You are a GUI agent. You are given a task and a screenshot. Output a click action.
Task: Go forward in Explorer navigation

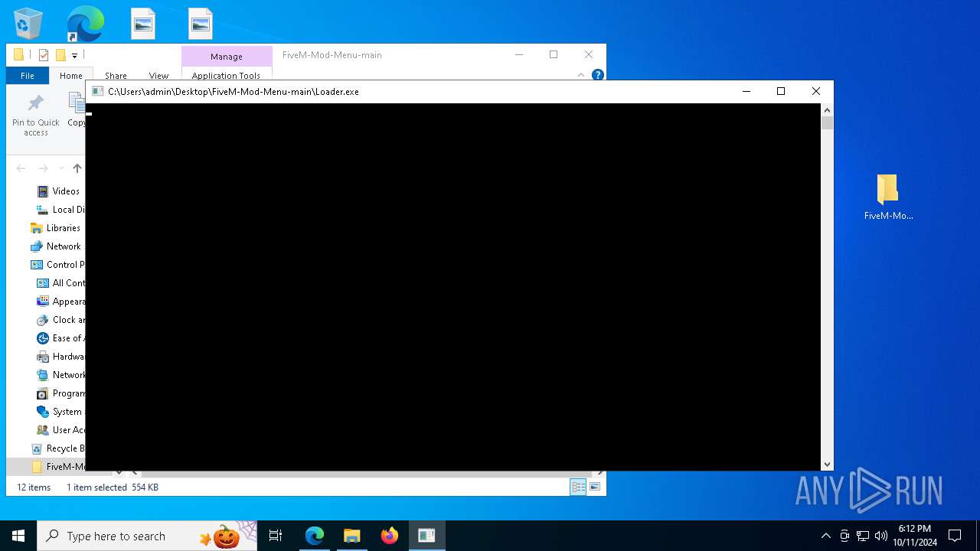point(44,168)
